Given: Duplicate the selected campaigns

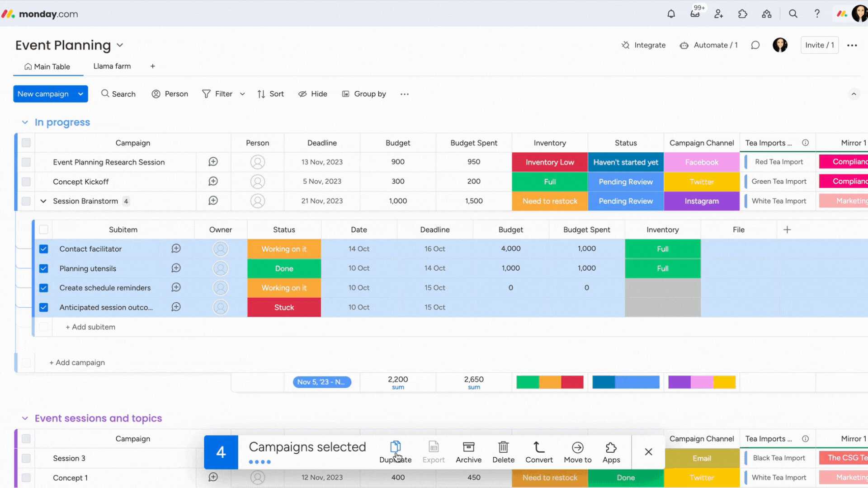Looking at the screenshot, I should pyautogui.click(x=396, y=452).
